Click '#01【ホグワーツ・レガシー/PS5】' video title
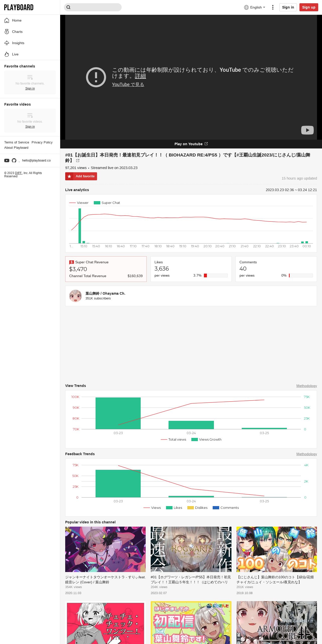 tap(191, 580)
